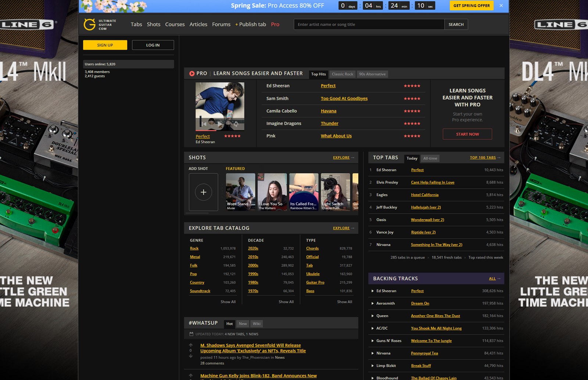Play AC/DC You Shook Me backing track

click(x=373, y=328)
